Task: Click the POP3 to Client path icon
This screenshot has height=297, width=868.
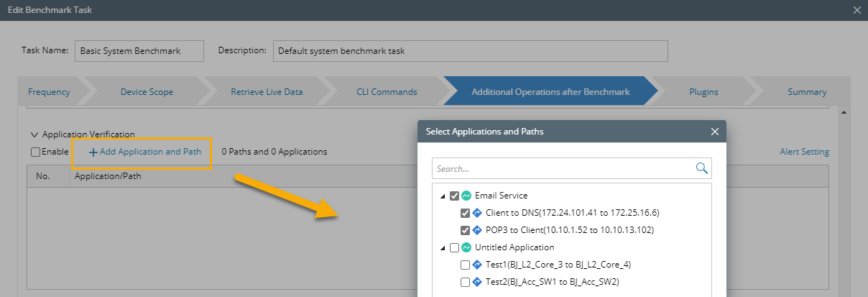Action: (477, 230)
